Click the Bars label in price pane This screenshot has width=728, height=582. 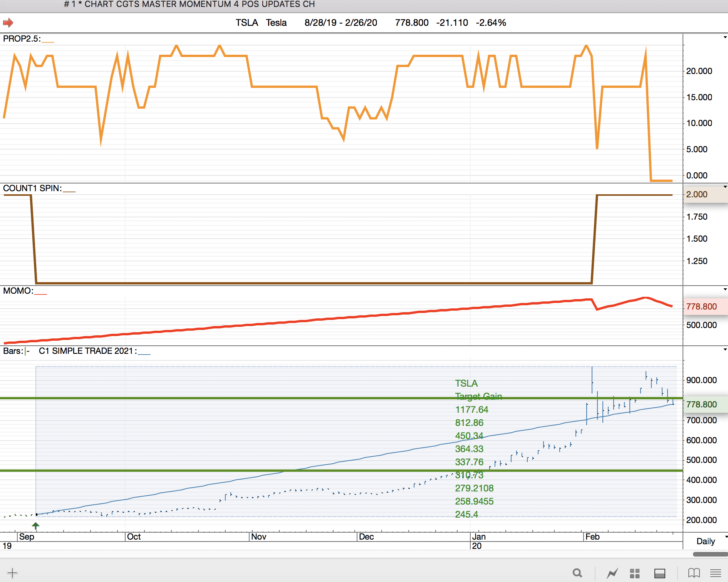13,351
